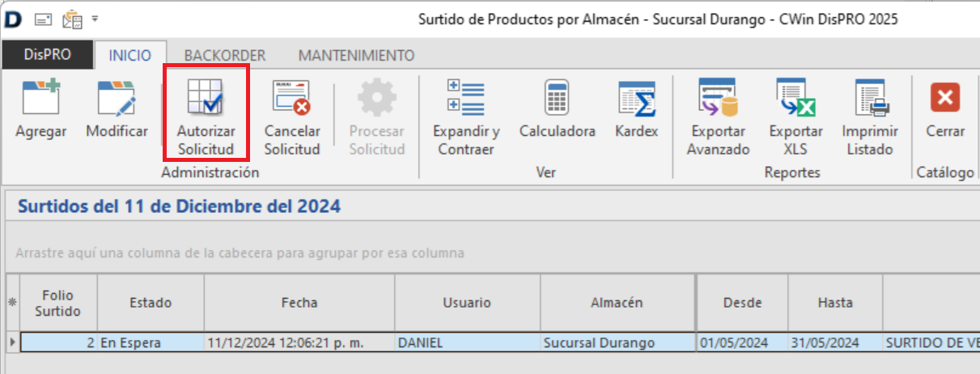Click the Fecha column header
This screenshot has width=980, height=374.
point(299,303)
